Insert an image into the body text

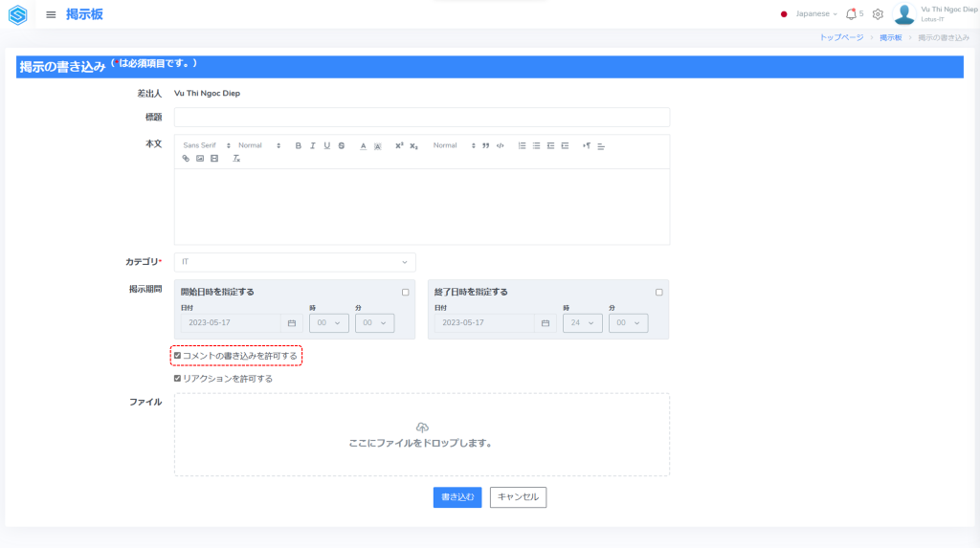point(200,159)
